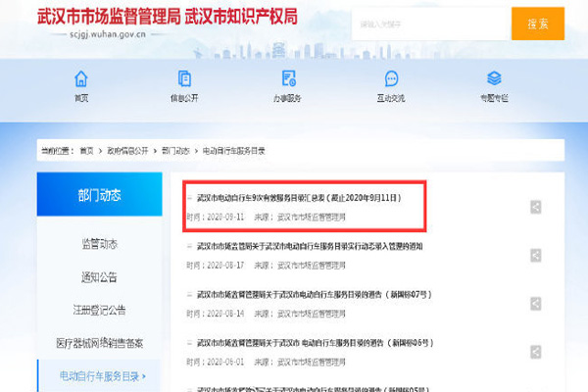Open the 专题专栏 layers icon
Viewport: 588px width, 392px height.
[x=494, y=78]
